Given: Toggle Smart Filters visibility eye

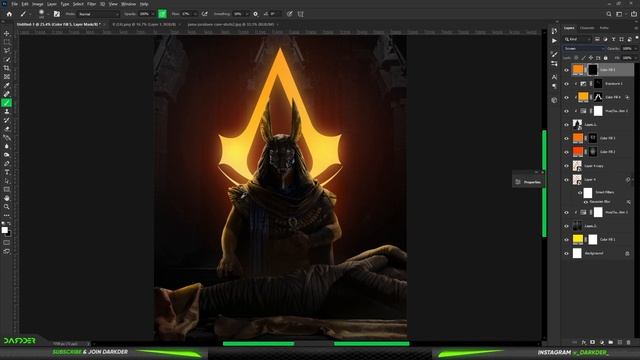Looking at the screenshot, I should (580, 193).
